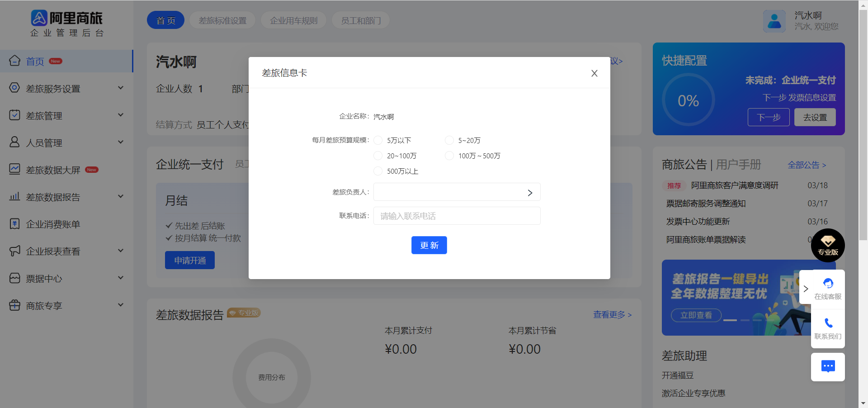Expand the 差旅数据报告 sidebar menu
Image resolution: width=868 pixels, height=408 pixels.
[x=121, y=196]
